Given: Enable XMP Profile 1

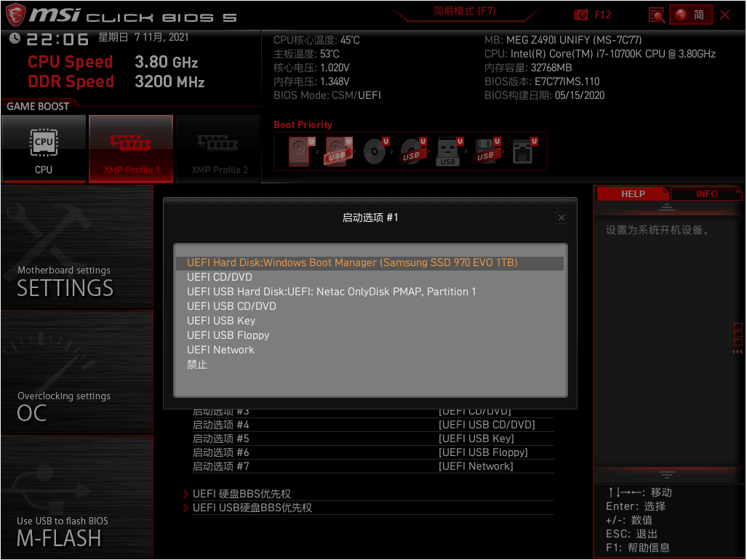Looking at the screenshot, I should coord(131,148).
